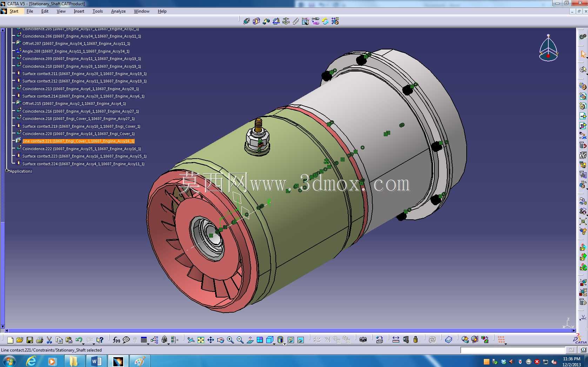Select the Rotate view tool
588x367 pixels.
coord(220,340)
